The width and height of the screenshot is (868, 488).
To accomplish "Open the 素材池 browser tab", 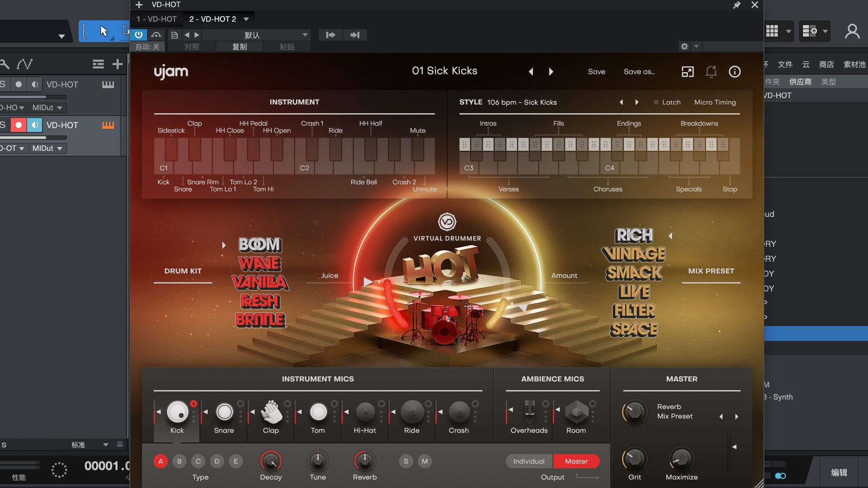I will (854, 64).
